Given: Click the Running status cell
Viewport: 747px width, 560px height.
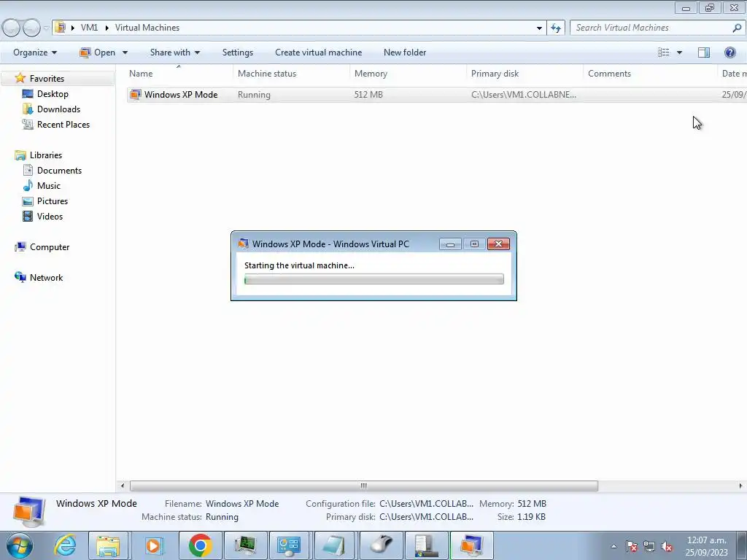Looking at the screenshot, I should [254, 95].
